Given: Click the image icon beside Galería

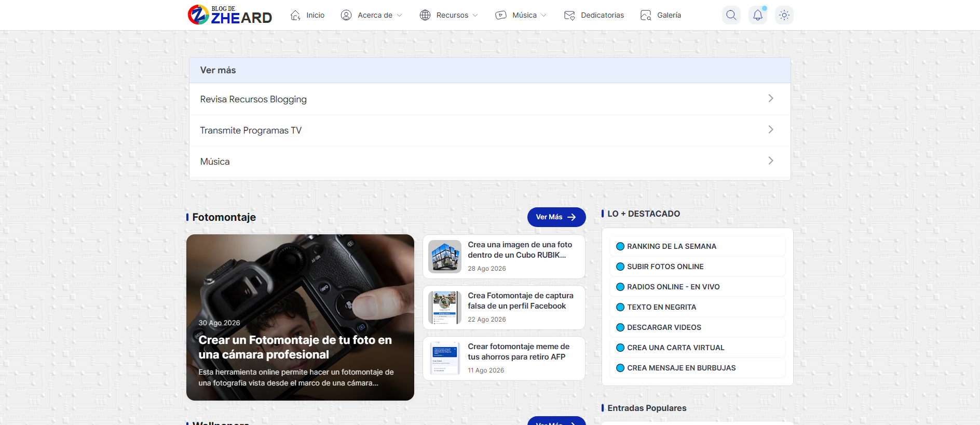Looking at the screenshot, I should 646,15.
